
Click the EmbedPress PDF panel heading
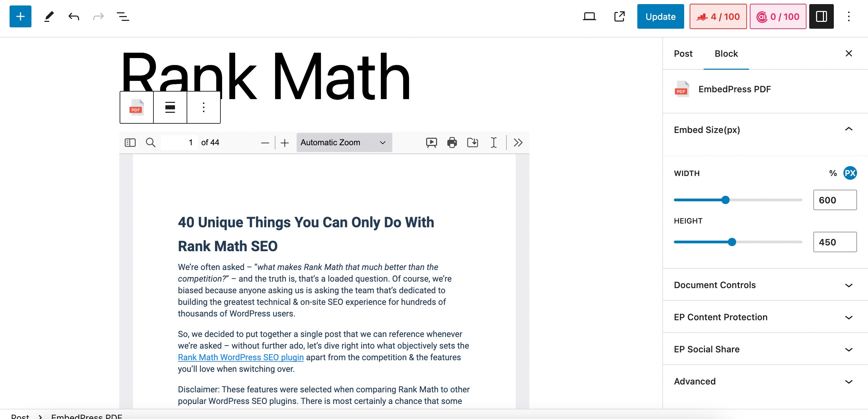click(x=734, y=89)
